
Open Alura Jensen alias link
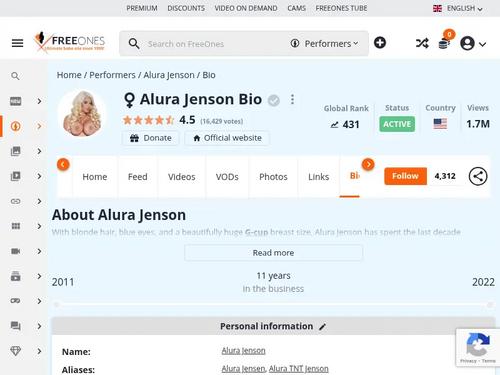coord(243,369)
